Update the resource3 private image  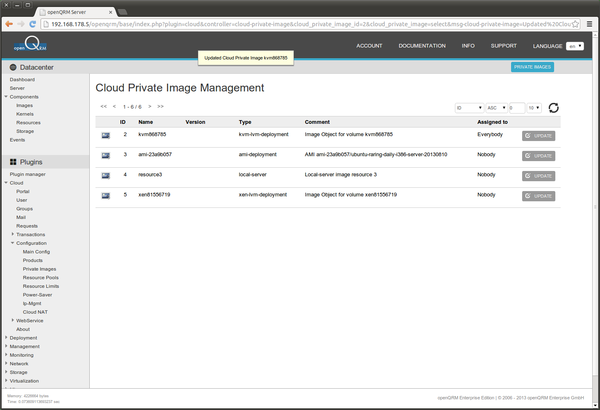point(538,176)
